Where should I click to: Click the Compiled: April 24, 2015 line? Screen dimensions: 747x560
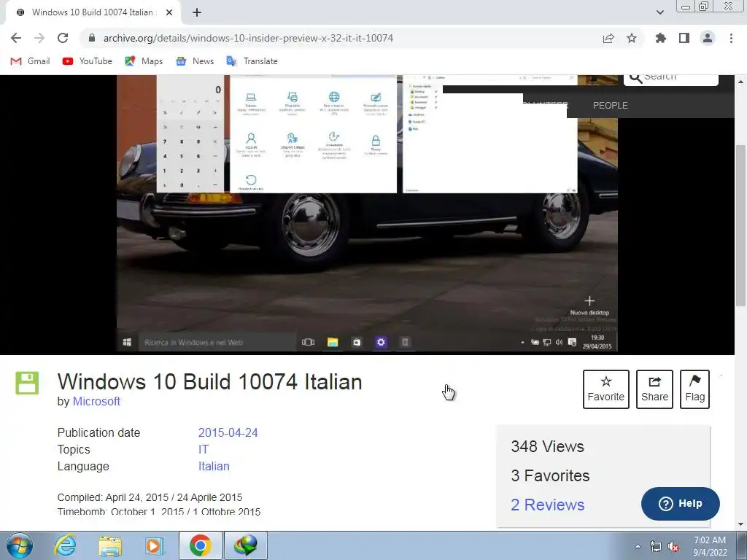coord(150,497)
